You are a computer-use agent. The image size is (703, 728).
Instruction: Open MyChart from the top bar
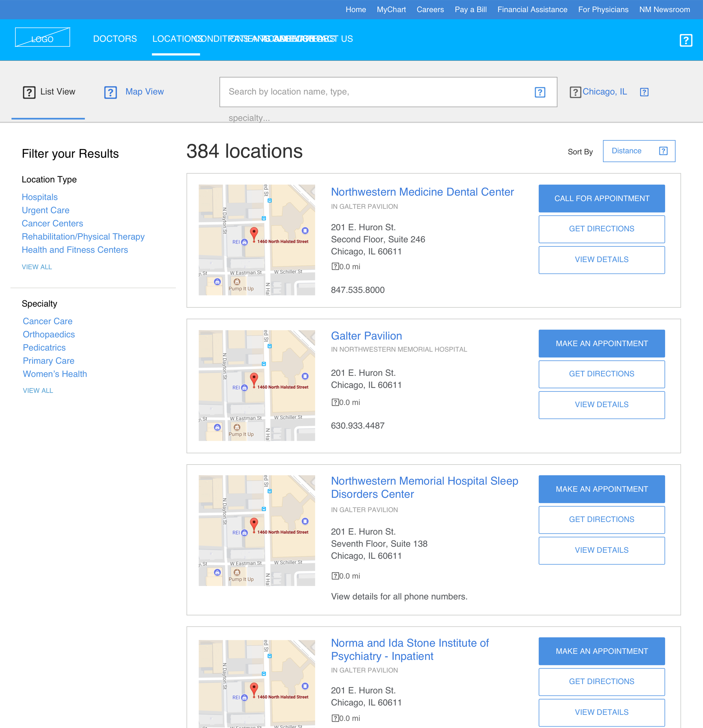(x=391, y=10)
